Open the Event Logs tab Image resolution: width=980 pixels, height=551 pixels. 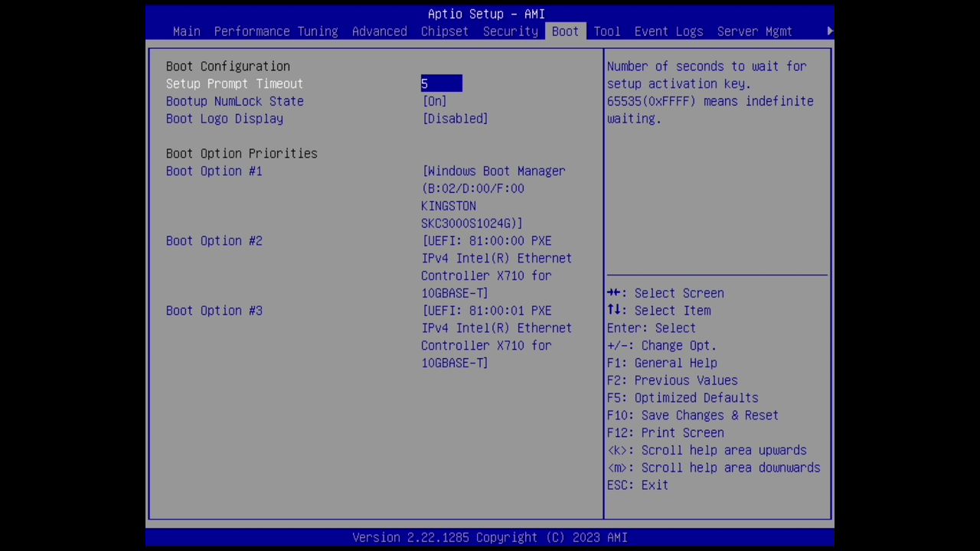pos(668,31)
